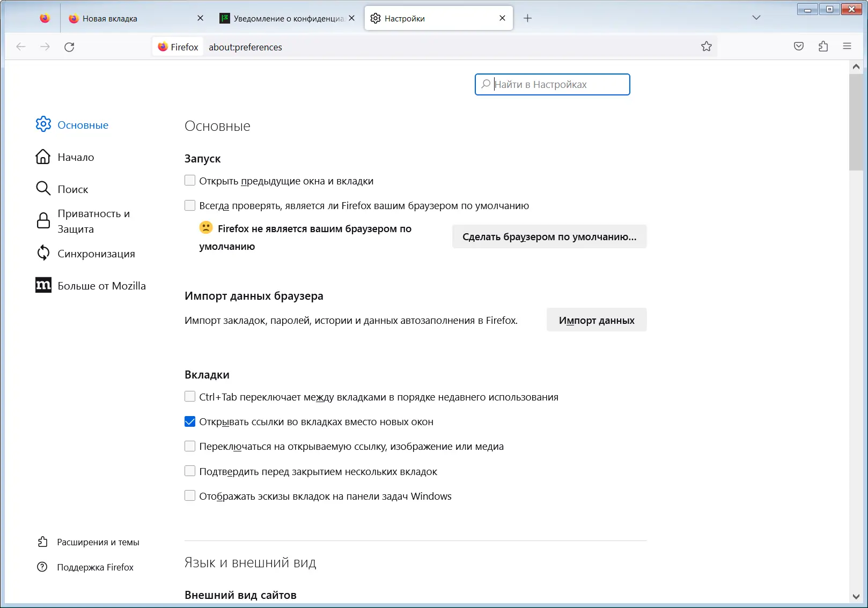The height and width of the screenshot is (608, 868).
Task: Close the Настройки tab
Action: pyautogui.click(x=502, y=18)
